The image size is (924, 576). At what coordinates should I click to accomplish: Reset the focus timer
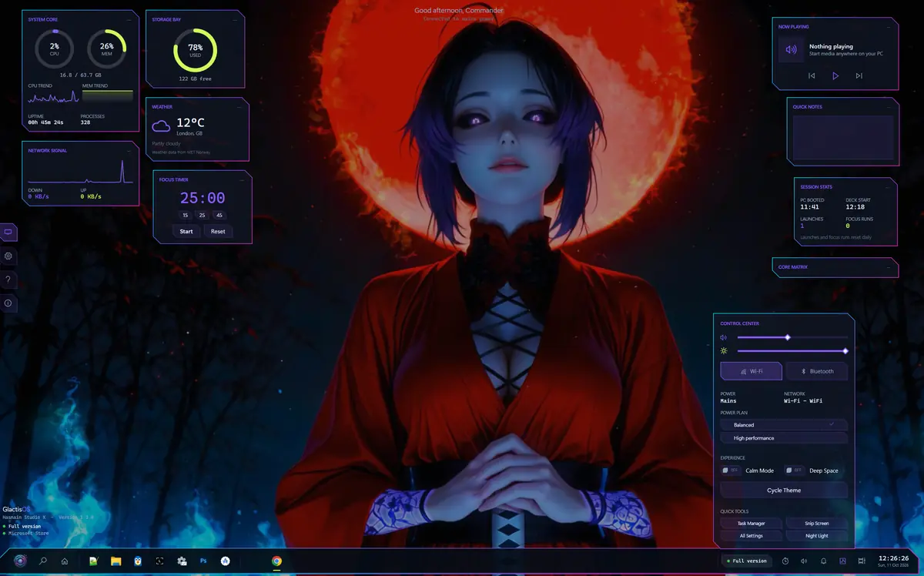pyautogui.click(x=218, y=231)
